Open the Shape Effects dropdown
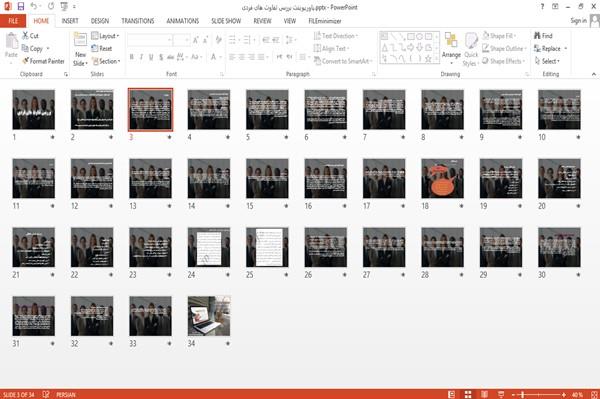Image resolution: width=600 pixels, height=399 pixels. [x=503, y=61]
